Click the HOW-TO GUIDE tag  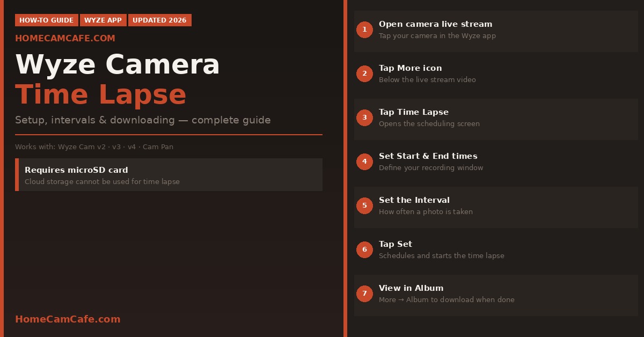[47, 20]
